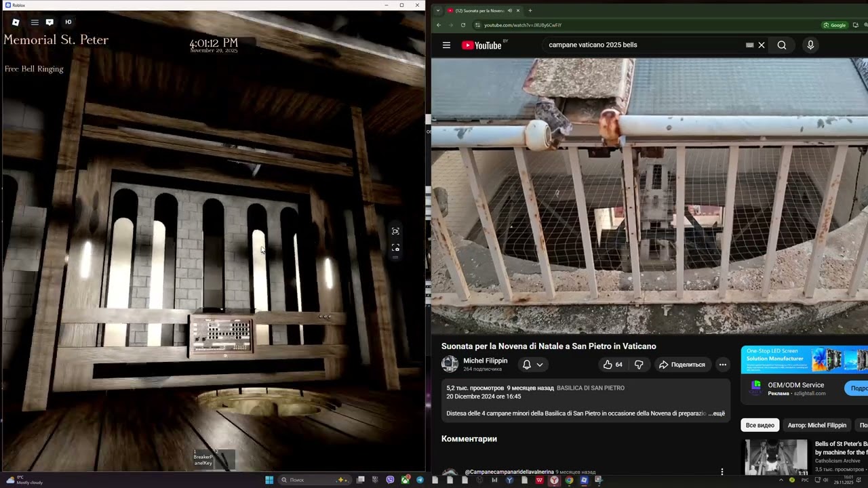Screen dimensions: 868x488
Task: Click the Google Lens button in address bar
Action: coord(835,25)
